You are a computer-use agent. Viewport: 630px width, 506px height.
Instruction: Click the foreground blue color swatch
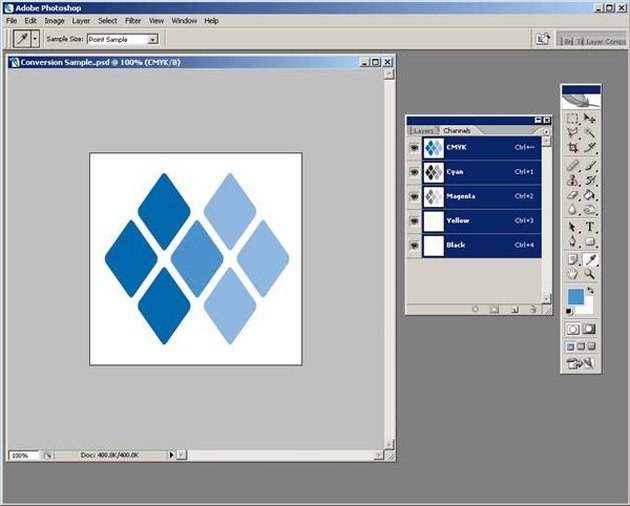575,297
